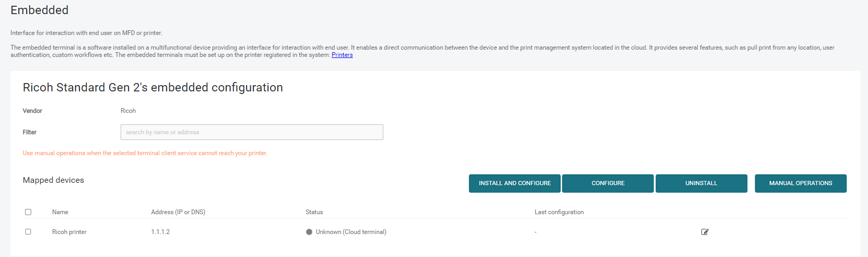Viewport: 868px width, 257px height.
Task: Click the Address (IP or DNS) column header
Action: click(x=178, y=212)
